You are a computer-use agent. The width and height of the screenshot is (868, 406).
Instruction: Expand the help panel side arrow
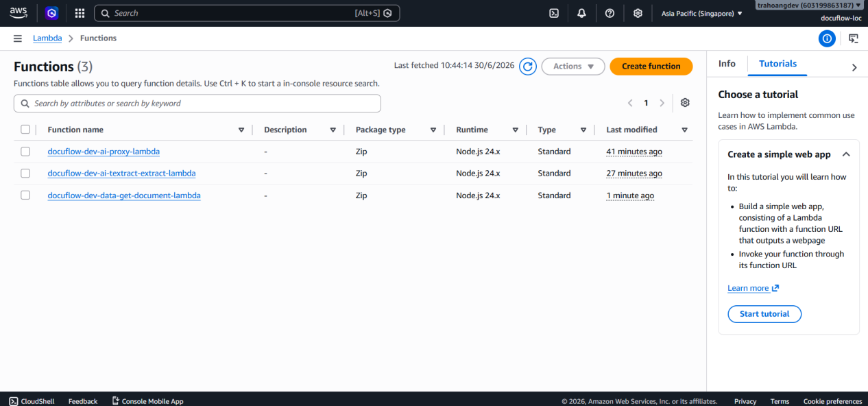[854, 67]
